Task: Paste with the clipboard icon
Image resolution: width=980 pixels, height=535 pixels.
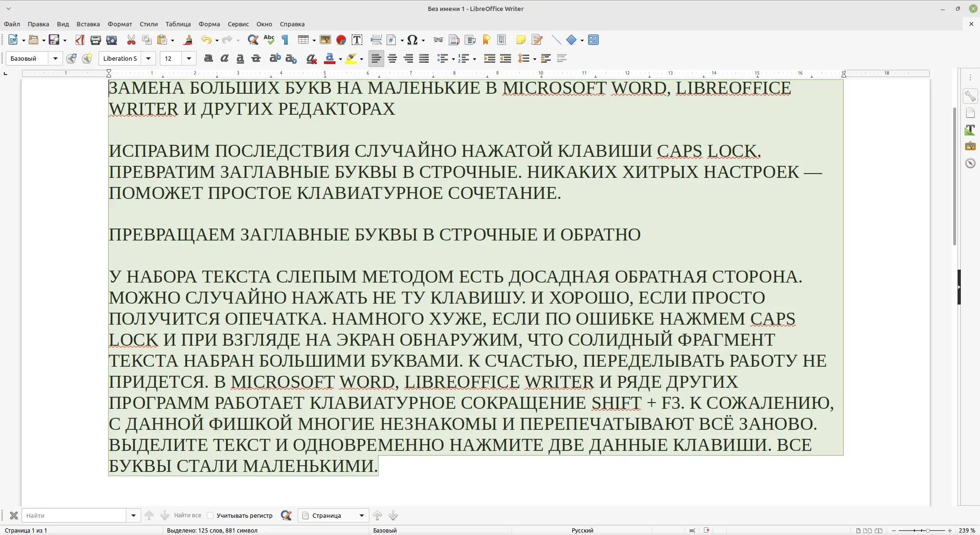Action: pos(163,40)
